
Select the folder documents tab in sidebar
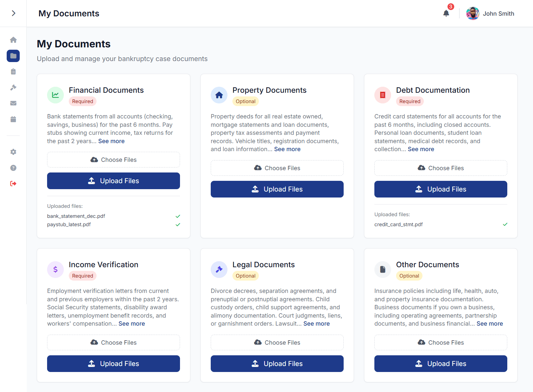(x=13, y=56)
